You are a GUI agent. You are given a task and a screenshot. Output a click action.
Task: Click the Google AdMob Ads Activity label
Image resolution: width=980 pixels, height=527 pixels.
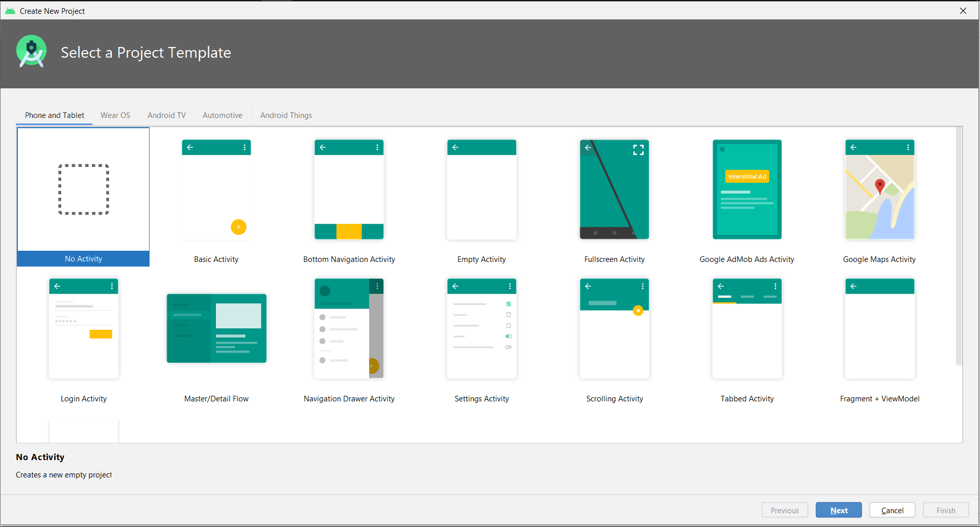point(747,259)
